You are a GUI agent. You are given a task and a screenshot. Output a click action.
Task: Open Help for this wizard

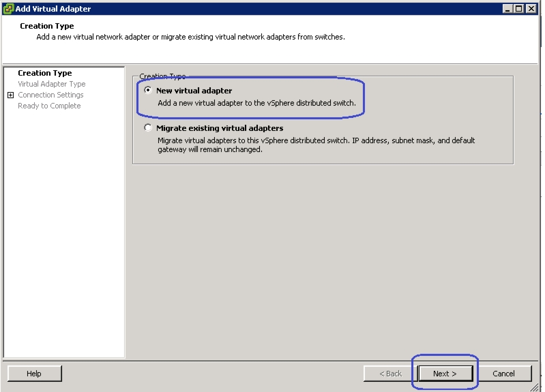coord(34,374)
